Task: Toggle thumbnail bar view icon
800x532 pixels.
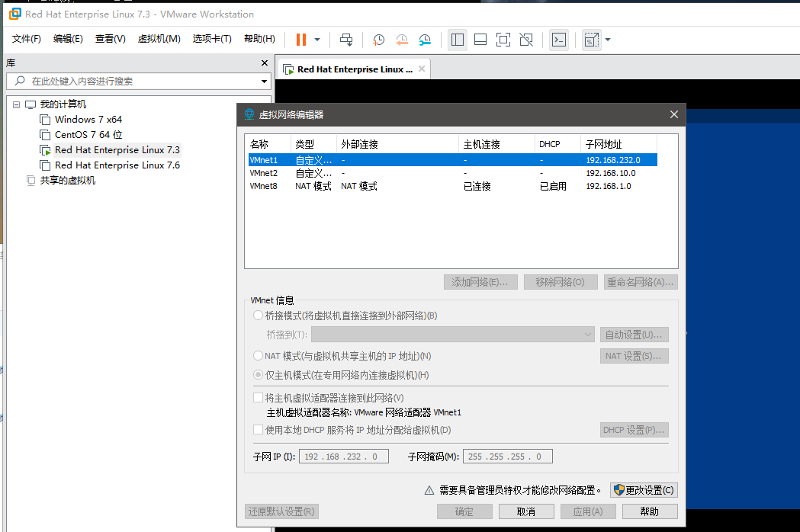Action: coord(480,40)
